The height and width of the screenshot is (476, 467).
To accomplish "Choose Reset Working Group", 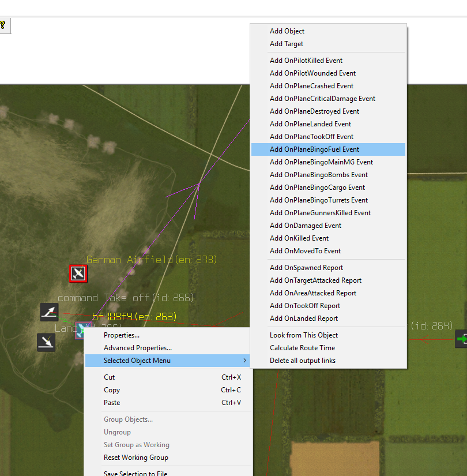I will (168, 458).
